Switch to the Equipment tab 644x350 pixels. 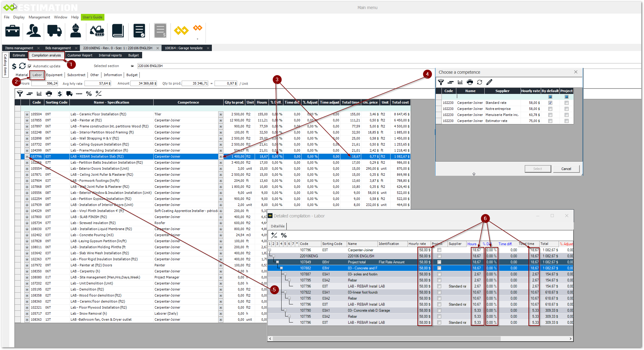click(x=54, y=75)
